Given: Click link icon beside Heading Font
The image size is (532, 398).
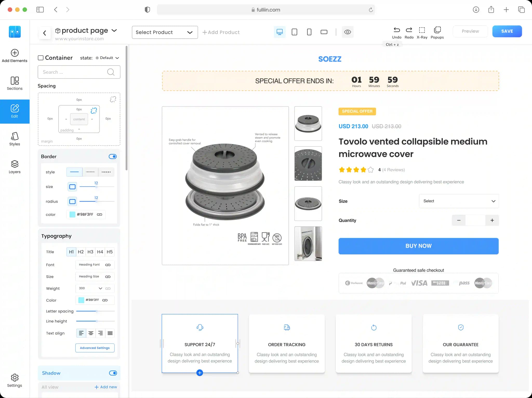Looking at the screenshot, I should coord(108,265).
